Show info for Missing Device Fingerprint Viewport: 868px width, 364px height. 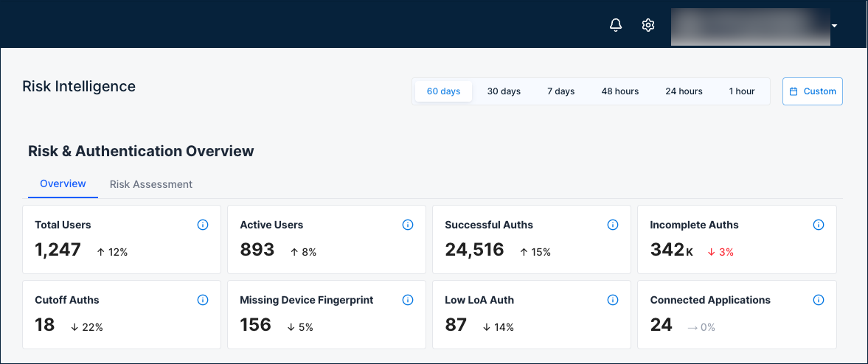pyautogui.click(x=408, y=300)
